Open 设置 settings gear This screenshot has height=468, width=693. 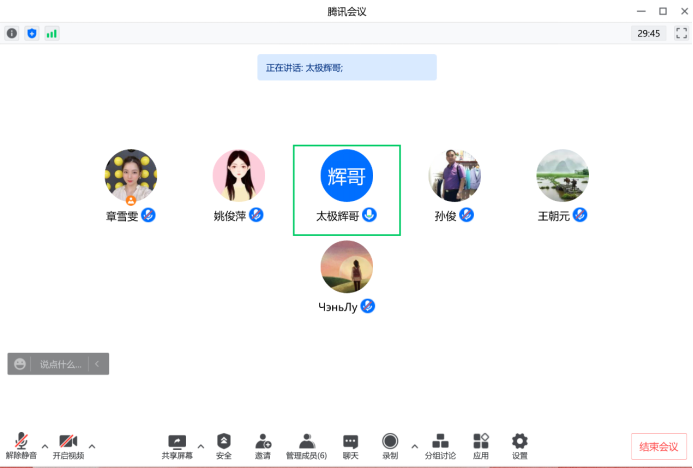(x=520, y=446)
